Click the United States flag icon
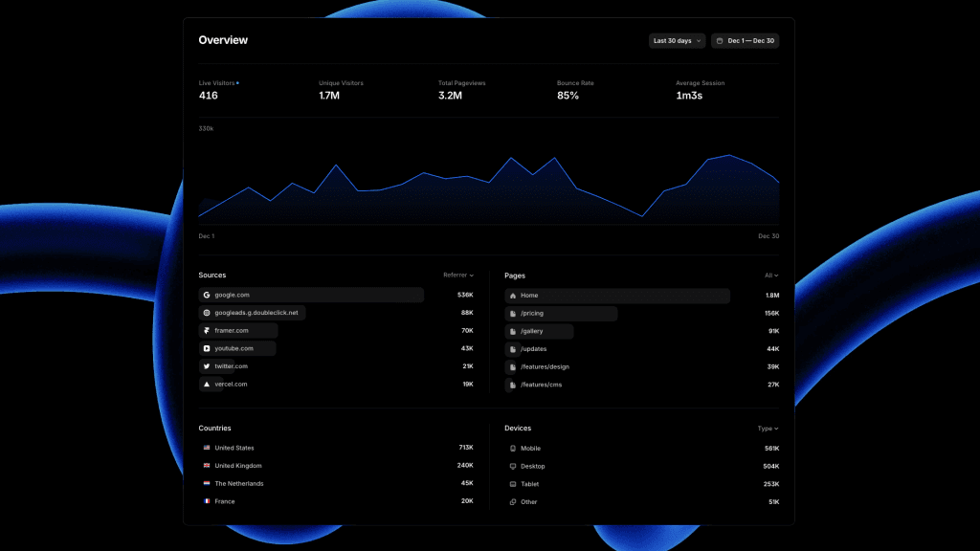Screen dimensions: 980x551 pyautogui.click(x=207, y=448)
